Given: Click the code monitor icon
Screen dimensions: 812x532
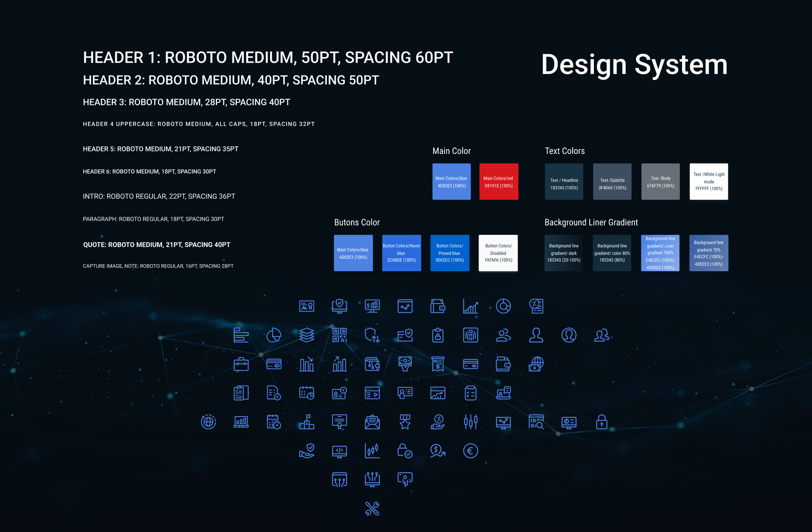Looking at the screenshot, I should [x=340, y=451].
